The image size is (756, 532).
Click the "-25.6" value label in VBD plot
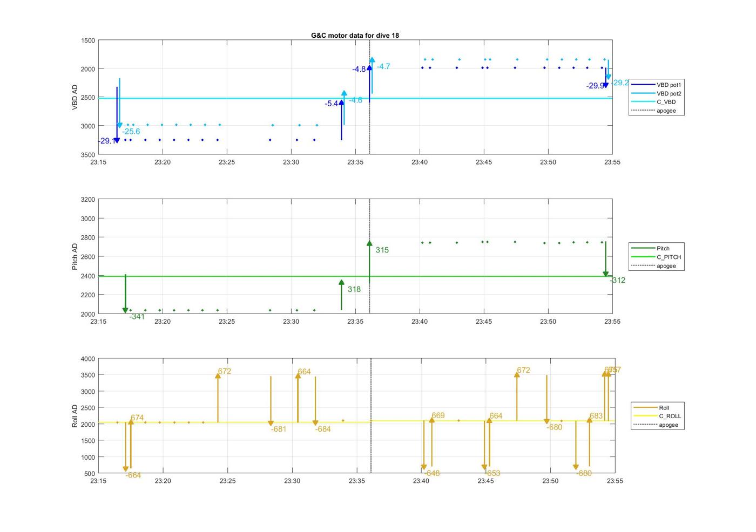click(x=131, y=131)
